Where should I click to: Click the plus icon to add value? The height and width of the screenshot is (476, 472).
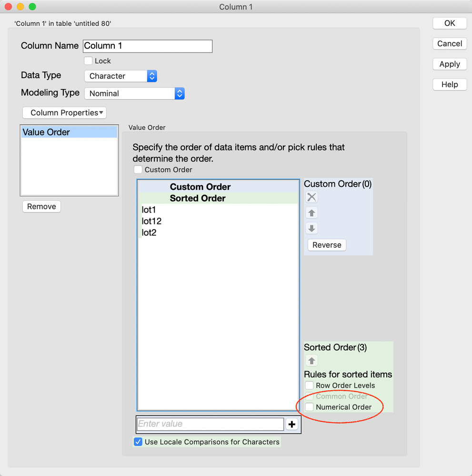click(292, 424)
